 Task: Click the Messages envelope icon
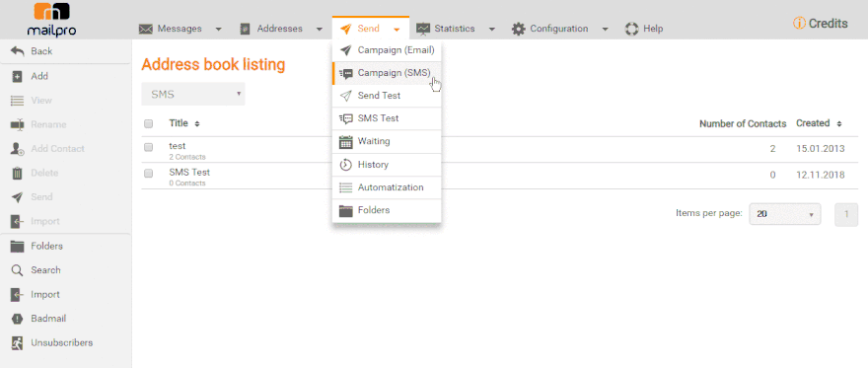click(146, 29)
